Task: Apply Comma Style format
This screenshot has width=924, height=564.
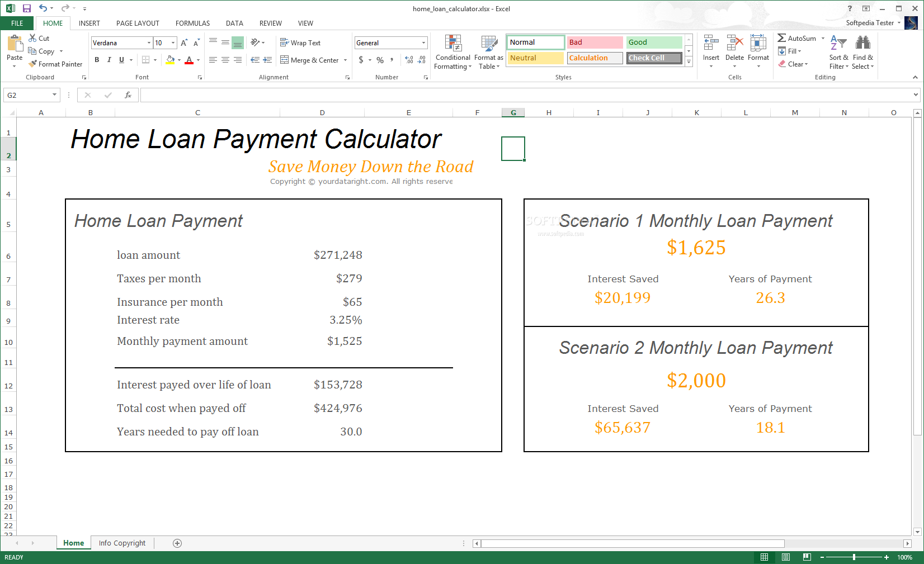Action: click(392, 60)
